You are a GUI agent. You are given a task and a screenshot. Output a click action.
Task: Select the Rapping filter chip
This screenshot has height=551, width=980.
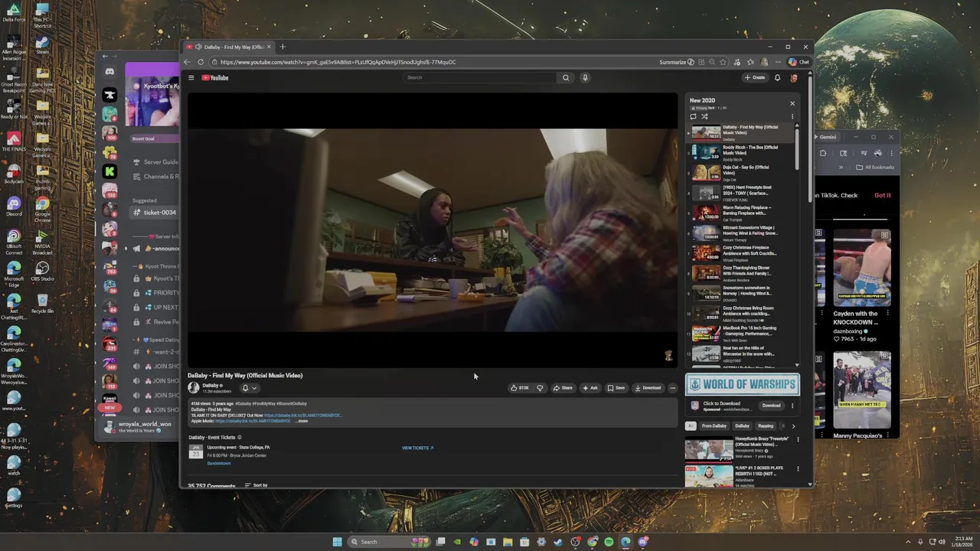[766, 426]
